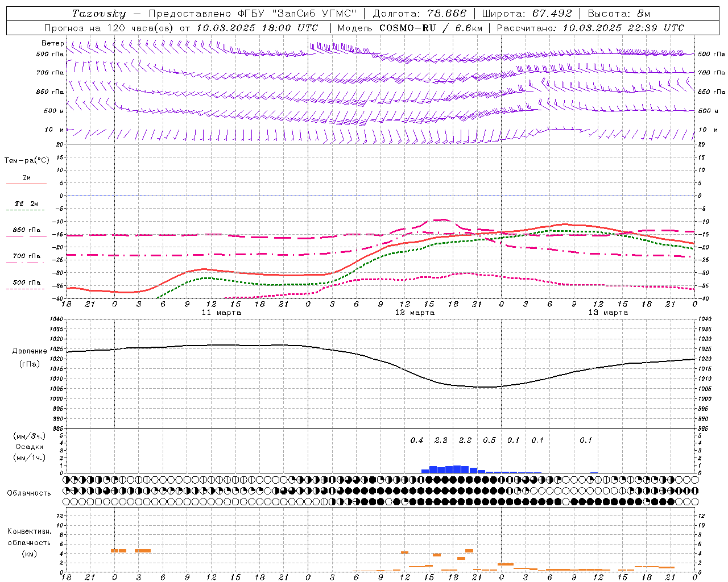Click the elevation label Высота: 8м
Screen dimensions: 728x582
pos(619,14)
